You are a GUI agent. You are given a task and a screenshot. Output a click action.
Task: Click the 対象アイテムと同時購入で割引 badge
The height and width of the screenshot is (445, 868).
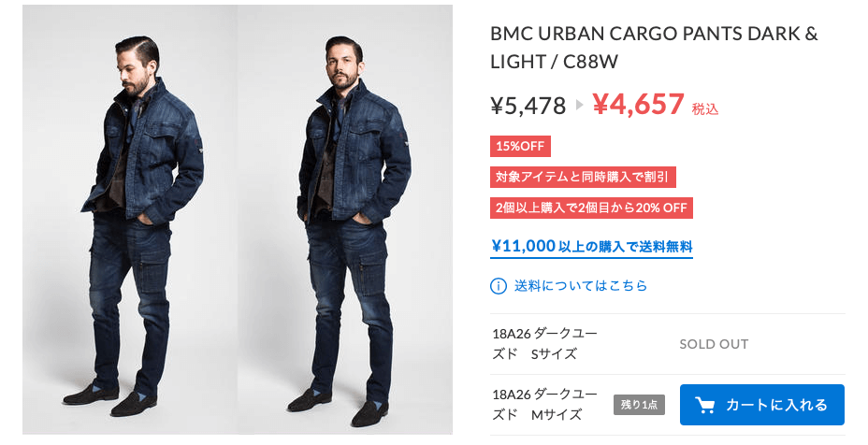(x=583, y=177)
